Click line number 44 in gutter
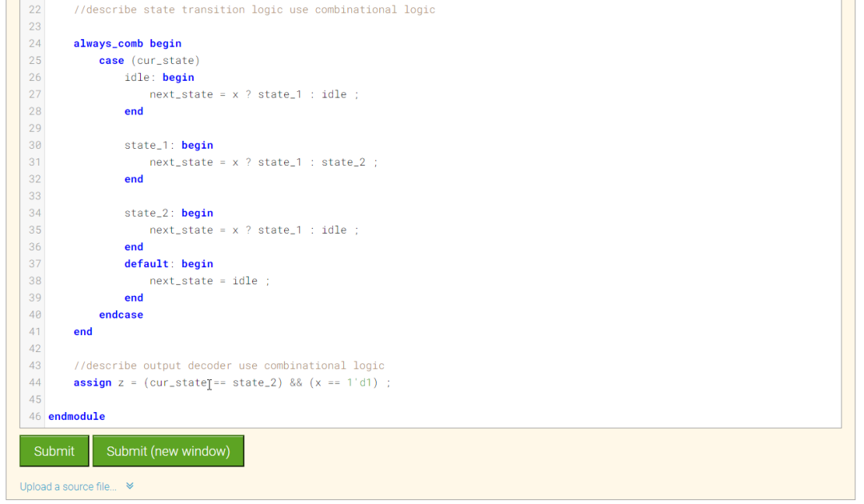This screenshot has height=504, width=864. (35, 383)
